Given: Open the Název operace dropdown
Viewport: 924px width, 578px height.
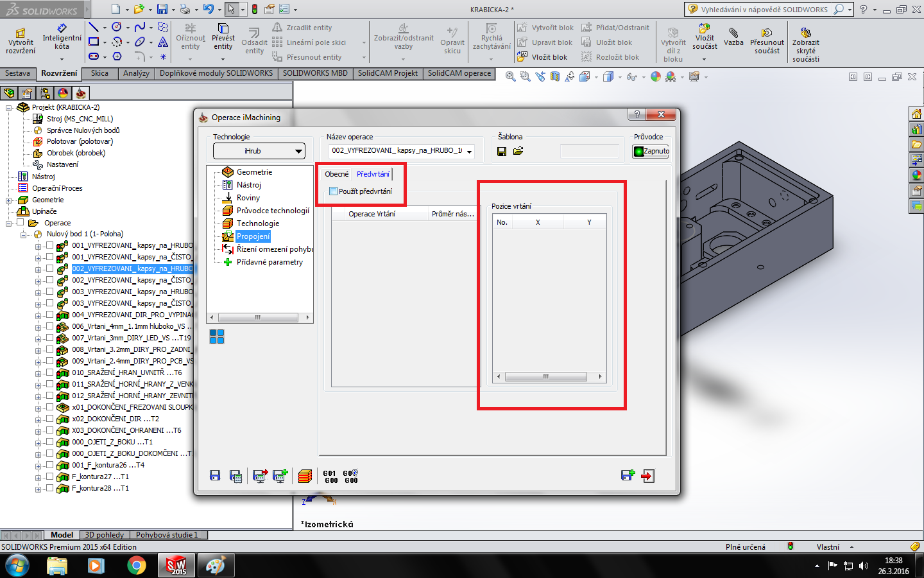Looking at the screenshot, I should (470, 152).
